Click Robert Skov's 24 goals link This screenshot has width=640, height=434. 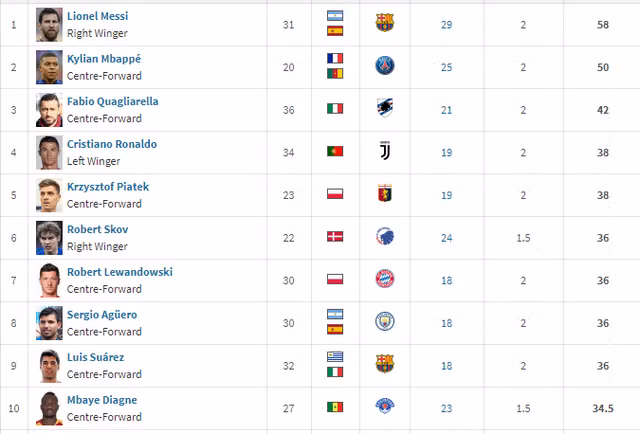pos(446,237)
